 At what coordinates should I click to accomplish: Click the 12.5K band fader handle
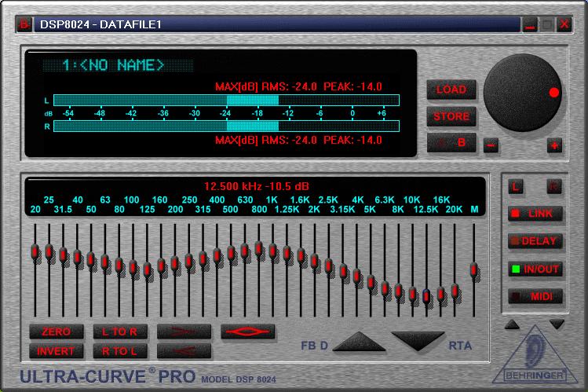tap(426, 297)
